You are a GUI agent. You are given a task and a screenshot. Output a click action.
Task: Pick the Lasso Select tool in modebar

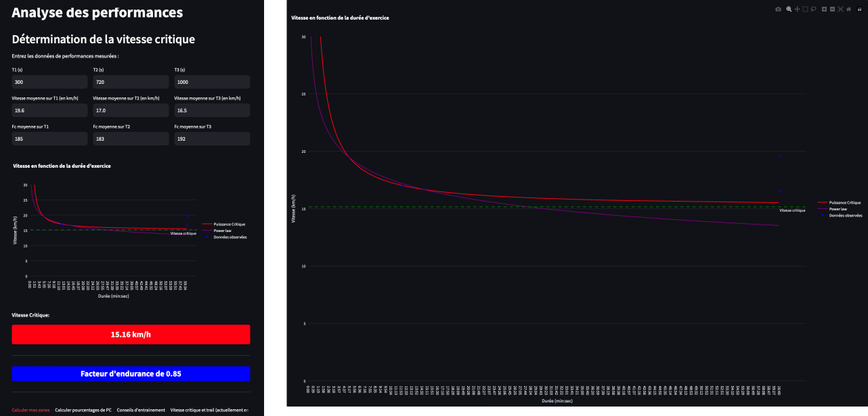(x=813, y=9)
